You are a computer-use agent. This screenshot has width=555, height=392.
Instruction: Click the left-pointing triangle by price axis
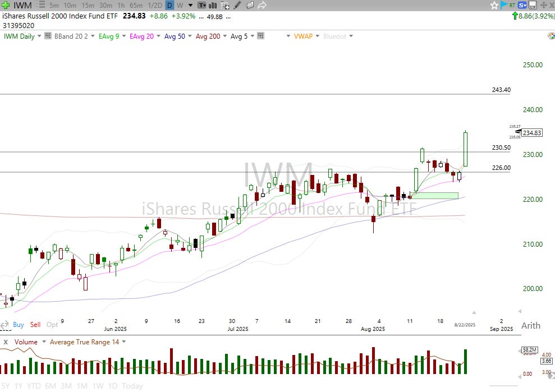point(520,311)
